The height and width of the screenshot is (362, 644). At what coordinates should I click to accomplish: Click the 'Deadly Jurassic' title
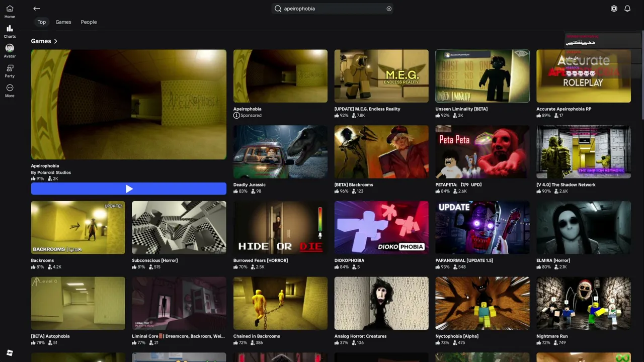tap(250, 185)
